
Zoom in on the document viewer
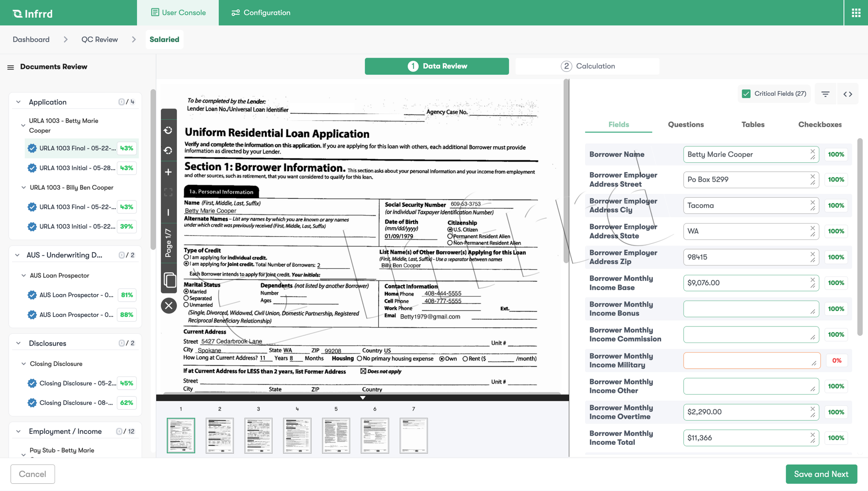pyautogui.click(x=168, y=172)
